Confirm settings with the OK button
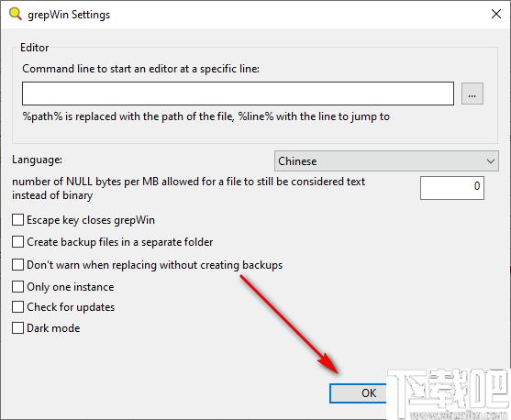This screenshot has height=420, width=511. coord(358,393)
